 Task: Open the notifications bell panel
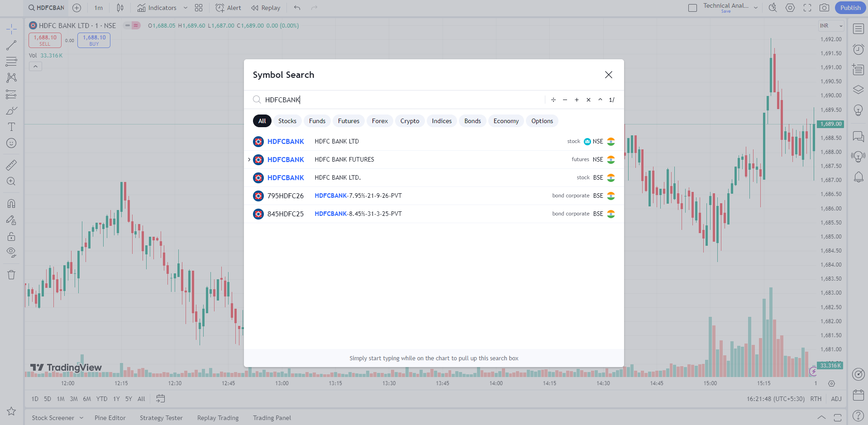tap(858, 177)
